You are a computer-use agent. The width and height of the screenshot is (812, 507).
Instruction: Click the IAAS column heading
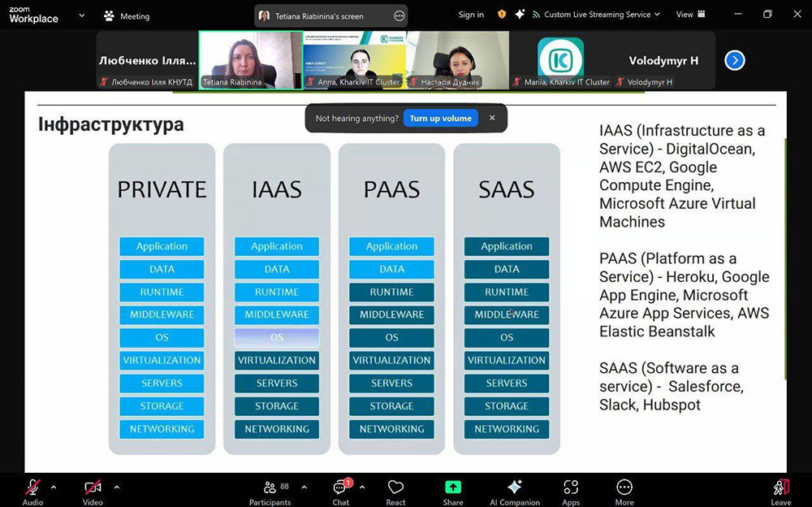click(277, 189)
